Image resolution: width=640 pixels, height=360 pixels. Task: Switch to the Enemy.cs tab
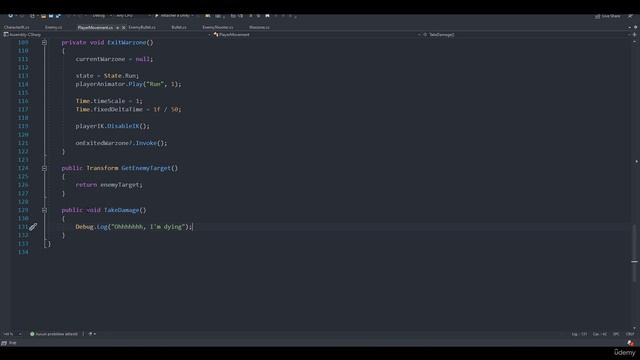click(53, 27)
